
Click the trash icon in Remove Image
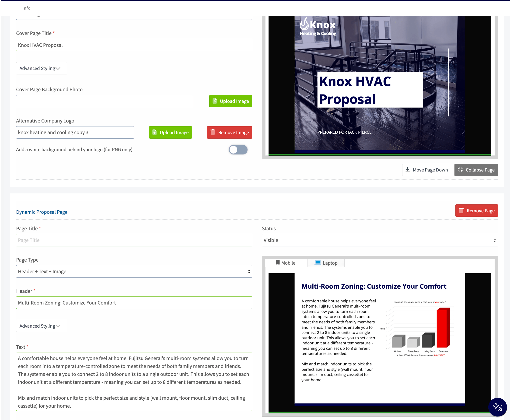(x=213, y=132)
